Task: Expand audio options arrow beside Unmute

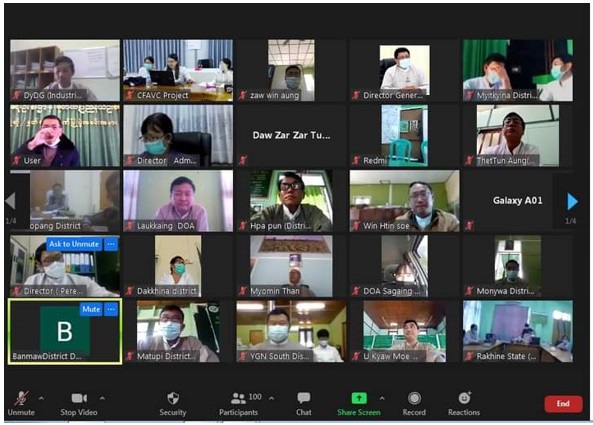Action: pyautogui.click(x=41, y=399)
